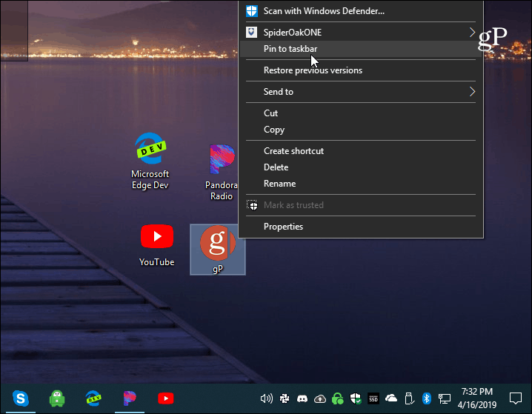Click the Windows Defender shield menu icon
Image resolution: width=532 pixels, height=414 pixels.
(x=252, y=11)
